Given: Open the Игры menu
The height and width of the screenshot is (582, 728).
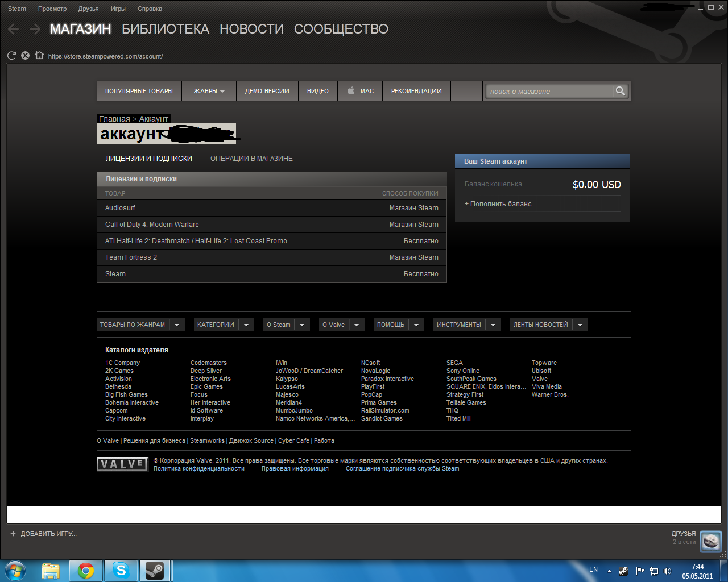Looking at the screenshot, I should 118,9.
